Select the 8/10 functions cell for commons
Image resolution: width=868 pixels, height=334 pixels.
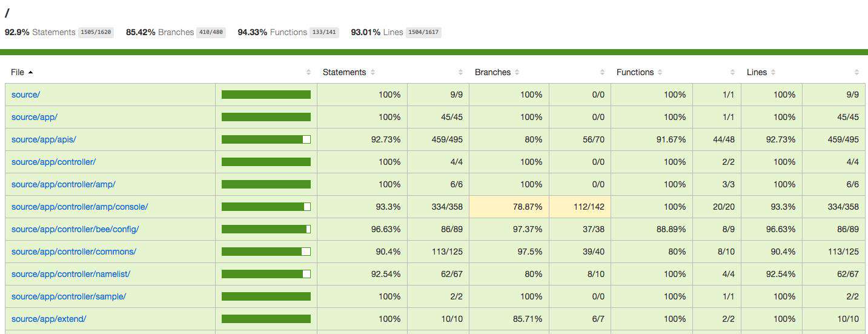[717, 252]
